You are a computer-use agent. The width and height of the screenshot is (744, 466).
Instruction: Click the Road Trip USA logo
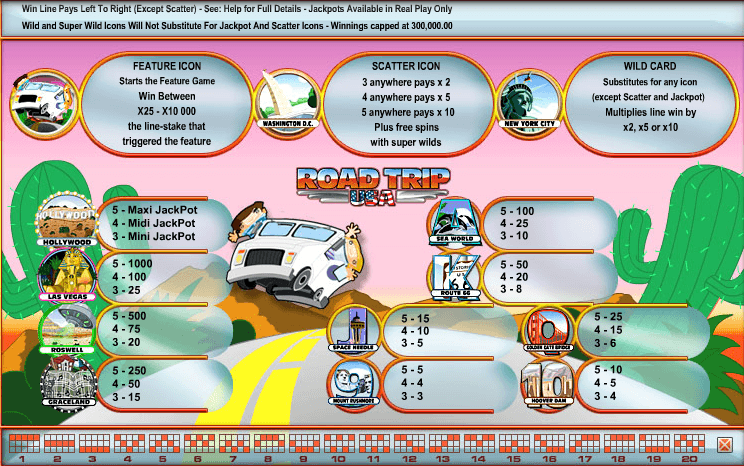(x=373, y=186)
